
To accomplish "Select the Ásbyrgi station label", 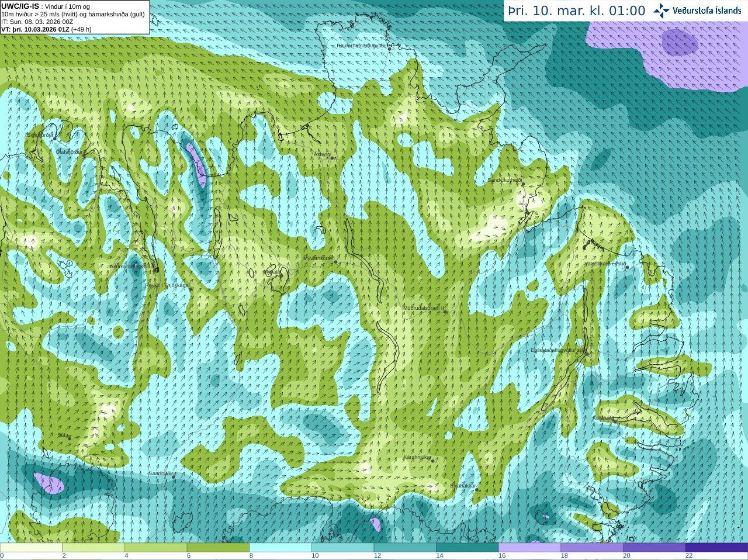I will pyautogui.click(x=322, y=154).
